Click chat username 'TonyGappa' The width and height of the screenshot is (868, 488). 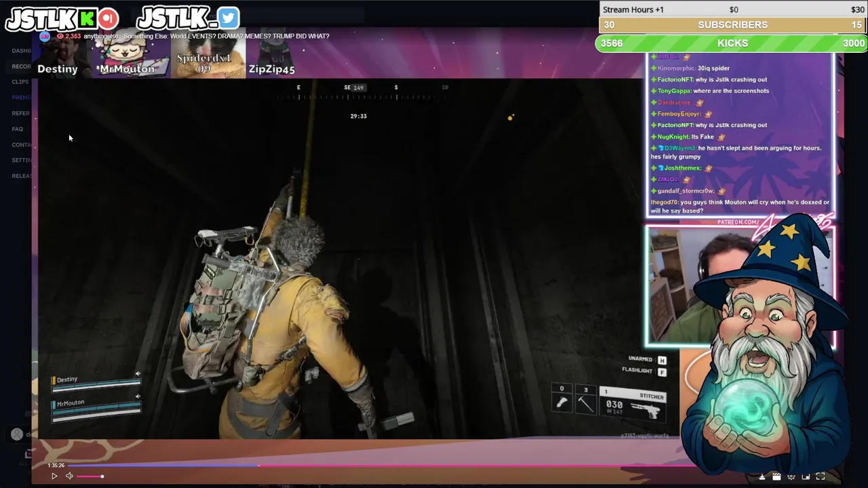[x=675, y=91]
